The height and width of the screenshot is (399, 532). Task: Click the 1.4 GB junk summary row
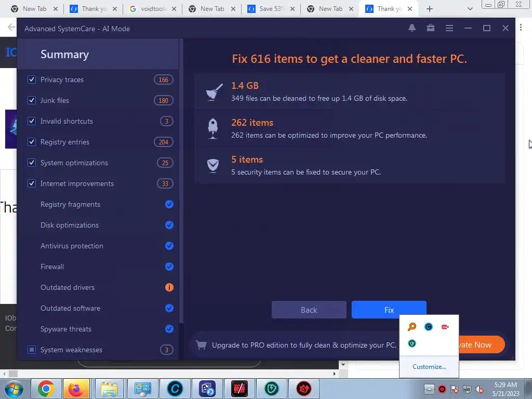pyautogui.click(x=350, y=91)
